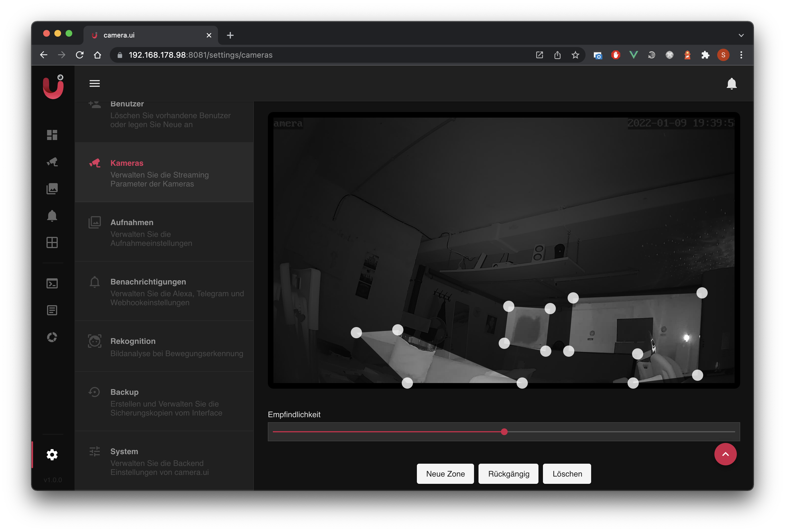Open the notifications bell in left sidebar
This screenshot has width=785, height=532.
pos(52,216)
